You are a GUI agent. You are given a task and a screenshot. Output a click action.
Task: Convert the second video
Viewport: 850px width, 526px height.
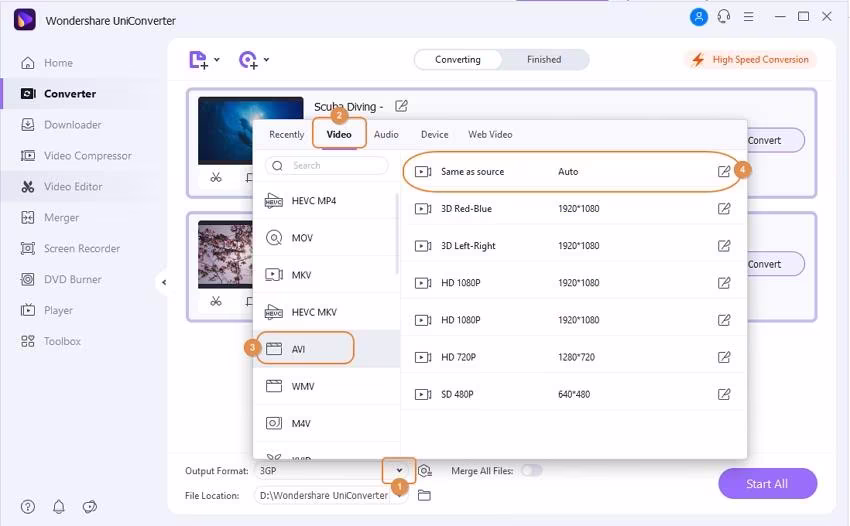pos(775,264)
